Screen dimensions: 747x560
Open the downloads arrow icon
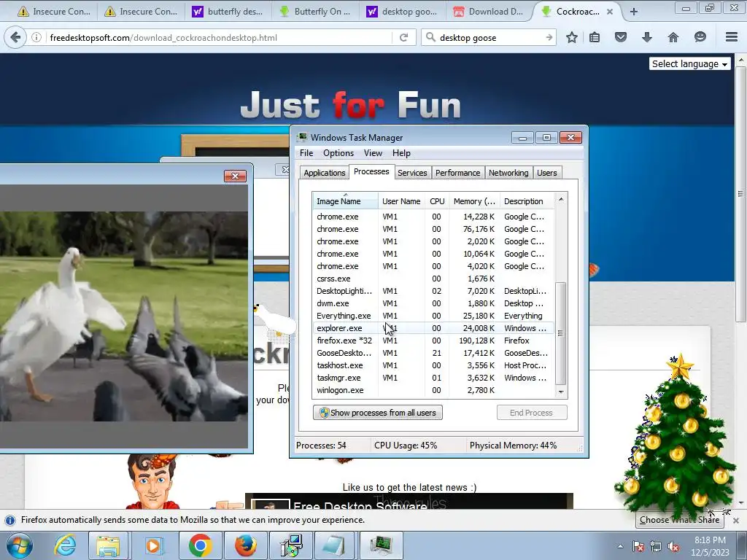pyautogui.click(x=646, y=37)
